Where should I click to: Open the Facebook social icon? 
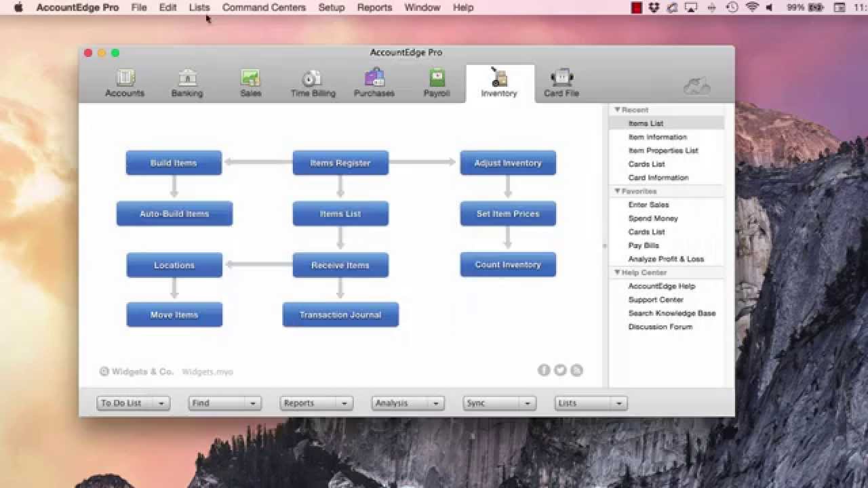point(544,370)
